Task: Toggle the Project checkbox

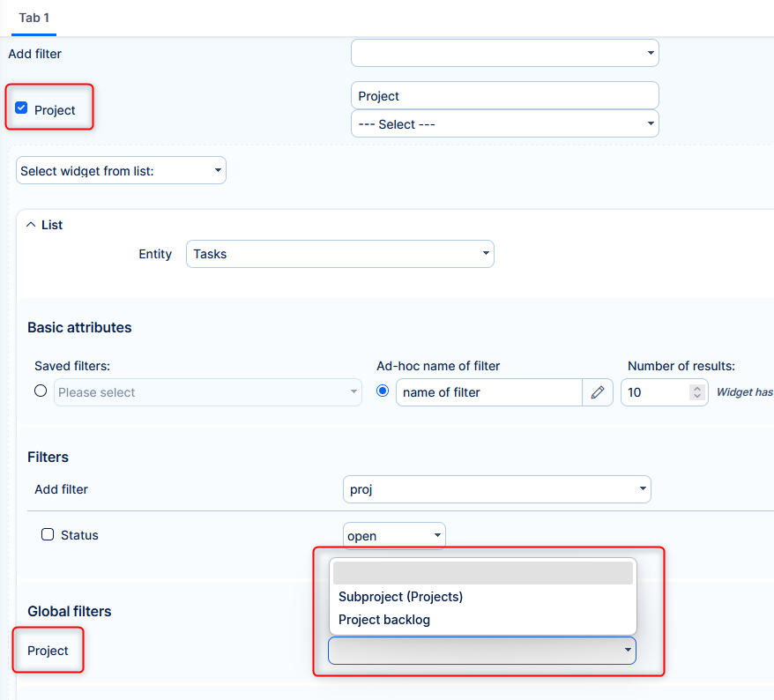Action: click(x=22, y=108)
